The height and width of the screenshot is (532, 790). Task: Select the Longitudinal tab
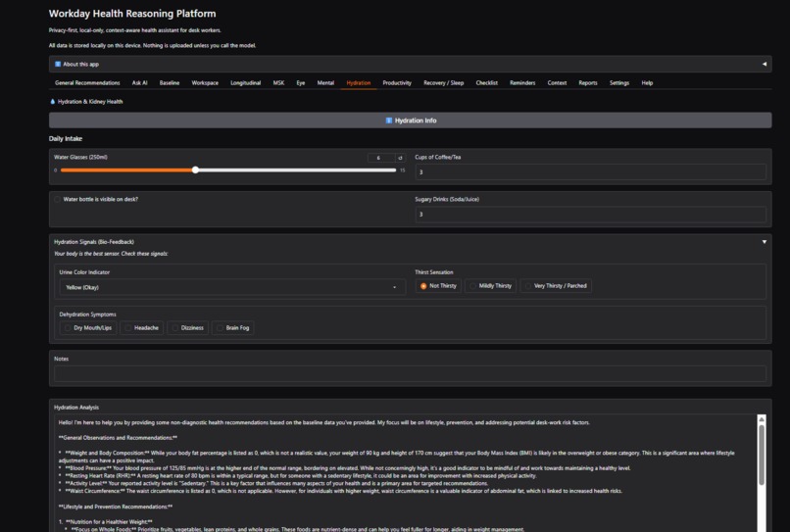(x=245, y=82)
